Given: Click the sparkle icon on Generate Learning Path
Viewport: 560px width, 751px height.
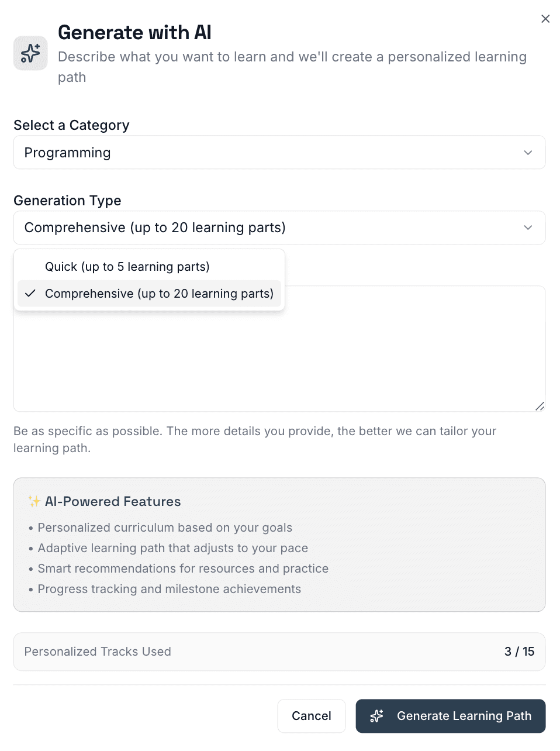Looking at the screenshot, I should pos(376,716).
